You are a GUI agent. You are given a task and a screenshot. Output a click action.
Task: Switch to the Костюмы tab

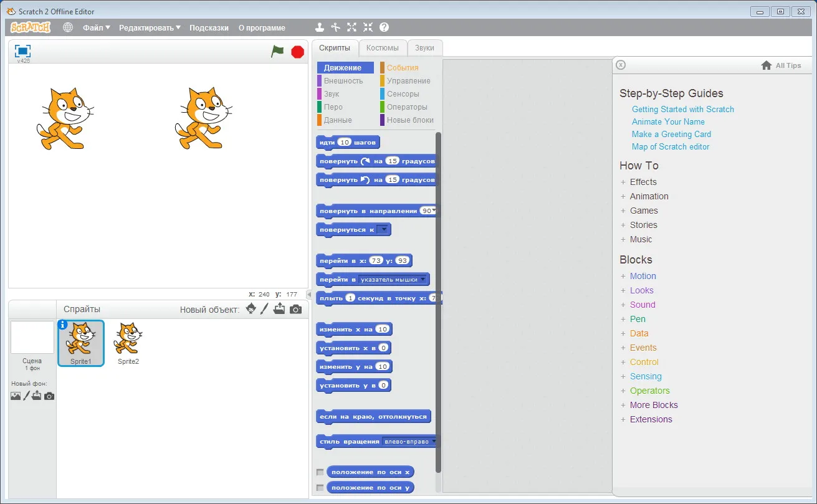pos(382,48)
